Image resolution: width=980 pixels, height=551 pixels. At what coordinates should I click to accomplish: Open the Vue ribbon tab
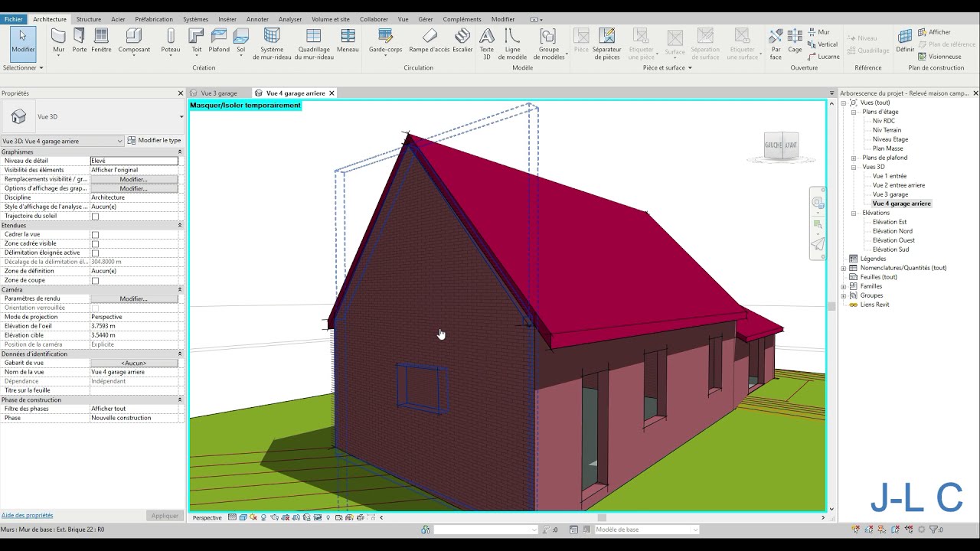[403, 19]
